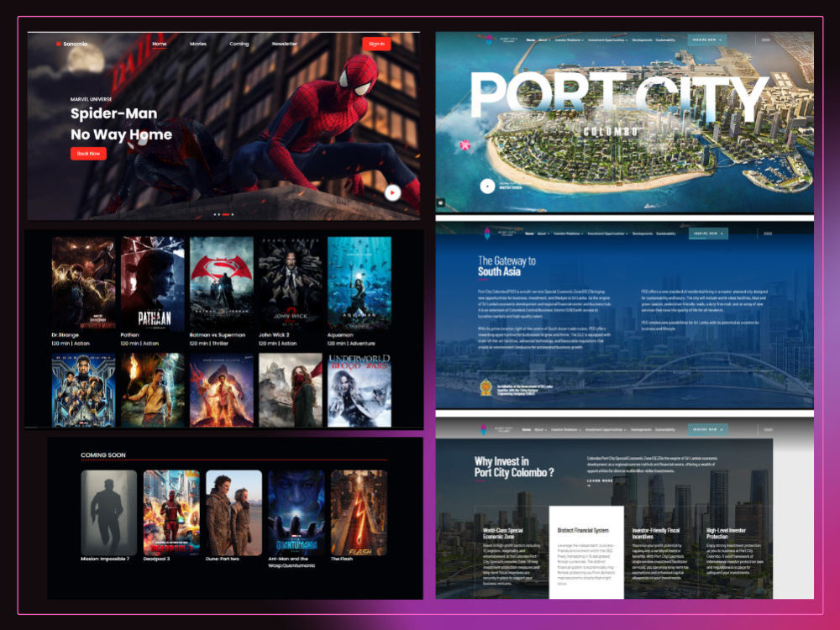Click the small square icon at hero's lower-left corner
Screen dimensions: 840x630
pyautogui.click(x=440, y=203)
